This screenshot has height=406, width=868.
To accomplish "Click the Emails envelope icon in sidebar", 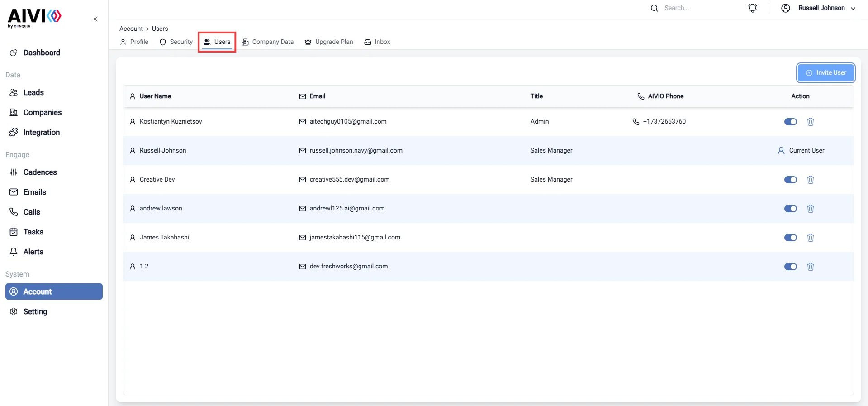I will click(14, 192).
